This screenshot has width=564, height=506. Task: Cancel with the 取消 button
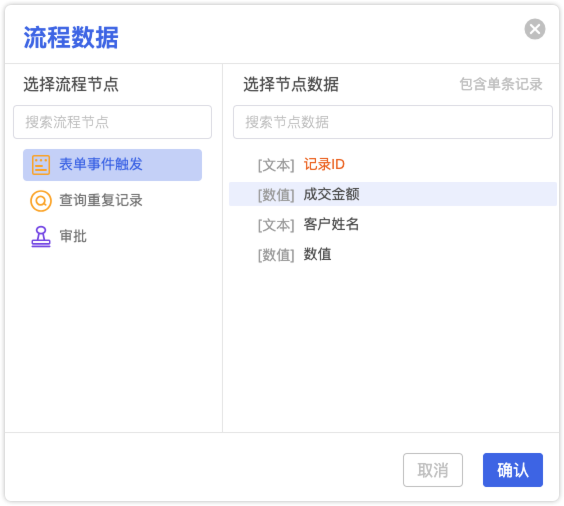pos(433,470)
